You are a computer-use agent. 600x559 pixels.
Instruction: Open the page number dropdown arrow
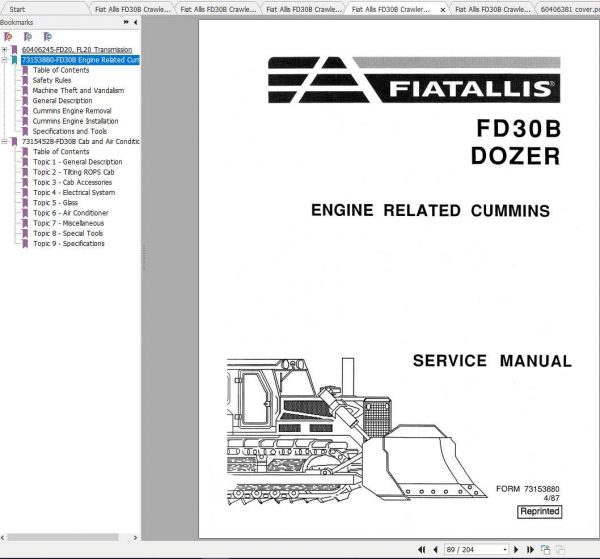click(x=505, y=550)
